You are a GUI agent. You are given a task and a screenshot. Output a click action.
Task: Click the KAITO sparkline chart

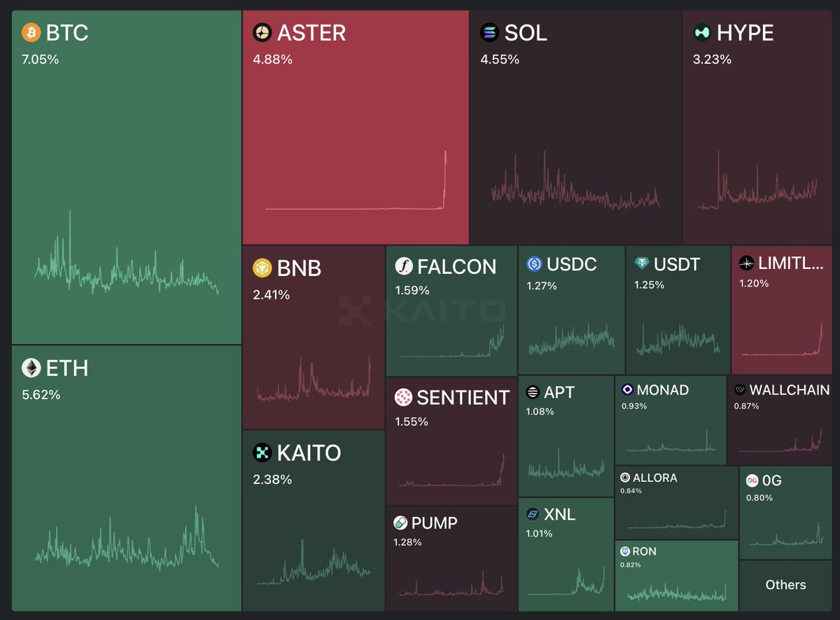314,563
